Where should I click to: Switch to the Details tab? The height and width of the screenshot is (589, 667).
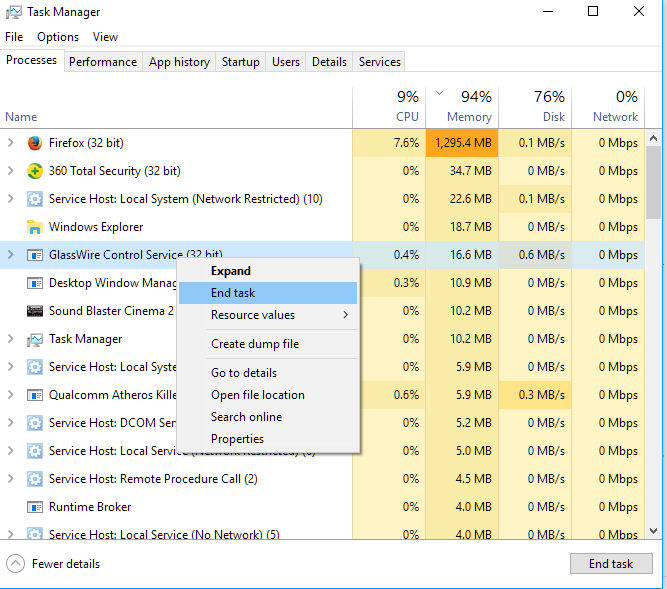(329, 62)
